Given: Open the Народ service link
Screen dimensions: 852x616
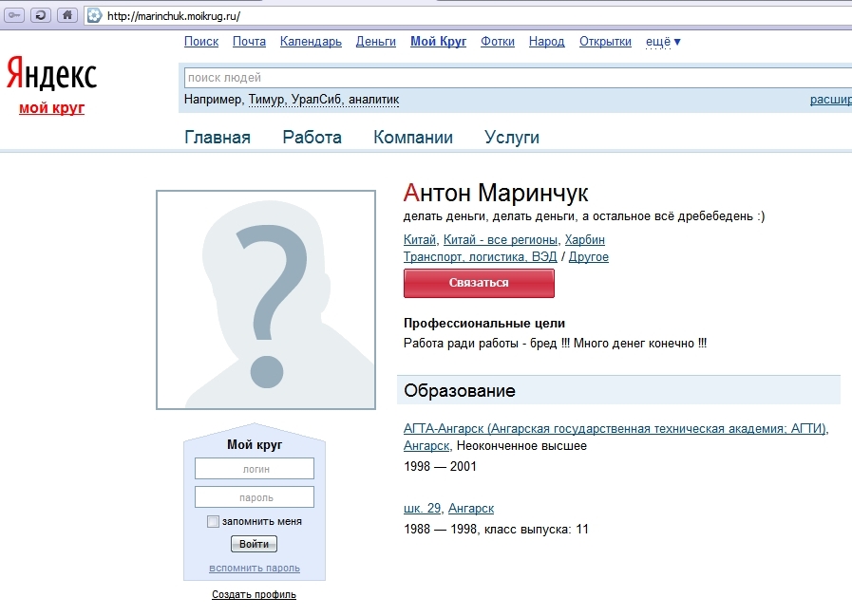Looking at the screenshot, I should click(546, 42).
